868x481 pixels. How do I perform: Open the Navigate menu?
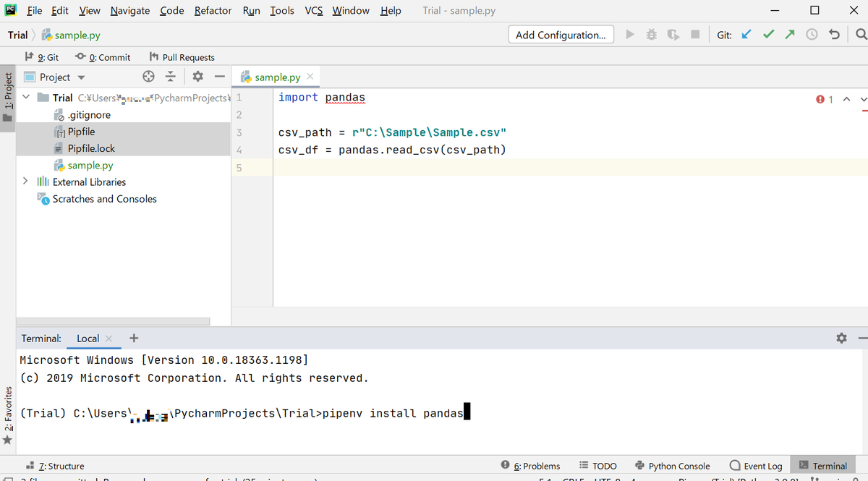tap(130, 11)
